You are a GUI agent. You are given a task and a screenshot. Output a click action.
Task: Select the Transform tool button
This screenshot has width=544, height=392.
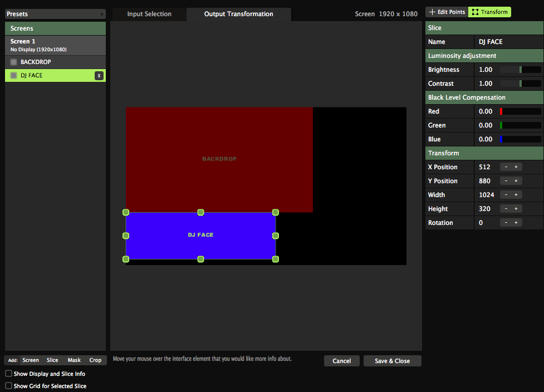point(489,12)
